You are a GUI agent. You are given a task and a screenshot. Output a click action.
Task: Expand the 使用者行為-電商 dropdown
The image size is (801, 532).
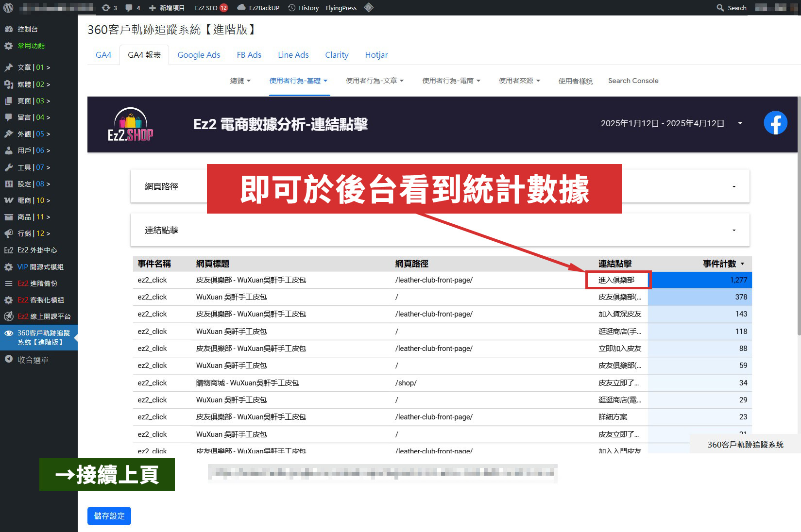pyautogui.click(x=451, y=81)
